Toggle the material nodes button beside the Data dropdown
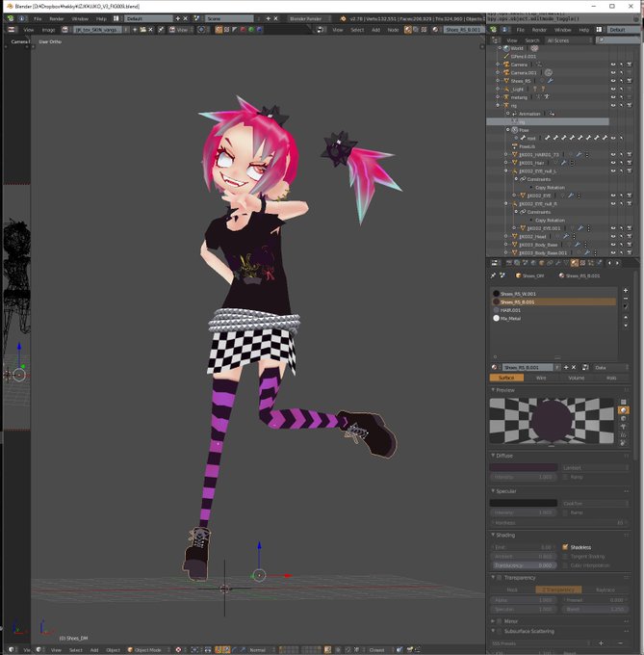This screenshot has width=644, height=655. tap(585, 367)
